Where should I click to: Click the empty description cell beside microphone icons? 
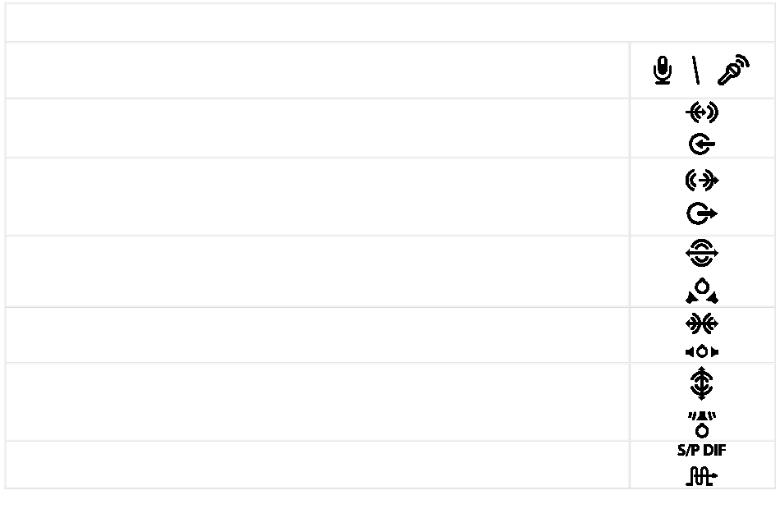coord(318,71)
